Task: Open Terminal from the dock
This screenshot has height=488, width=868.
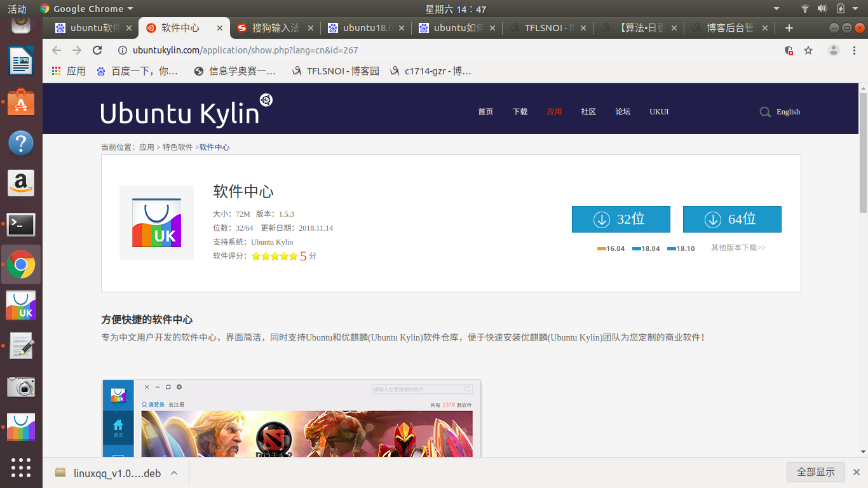Action: (x=21, y=224)
